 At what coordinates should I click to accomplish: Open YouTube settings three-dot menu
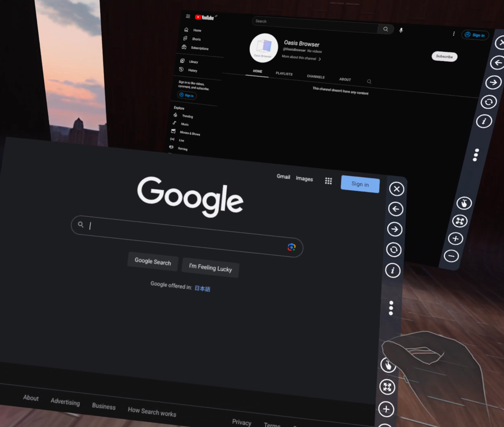click(454, 34)
